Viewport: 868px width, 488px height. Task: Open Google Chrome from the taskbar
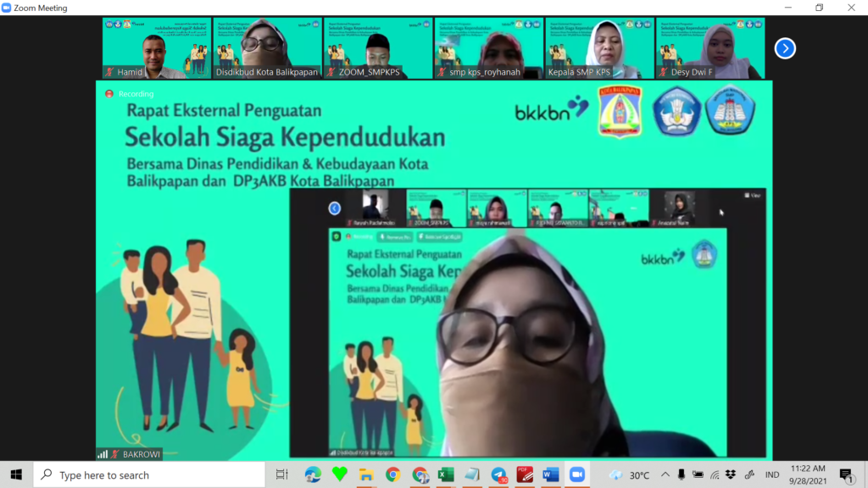(393, 474)
